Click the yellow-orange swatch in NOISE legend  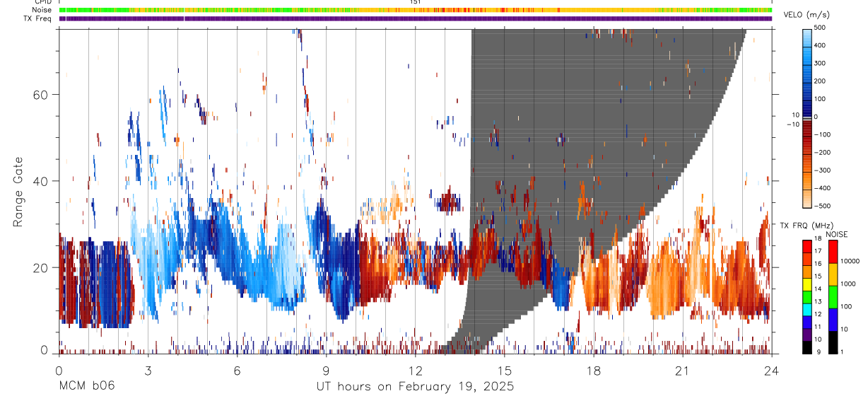pos(833,274)
